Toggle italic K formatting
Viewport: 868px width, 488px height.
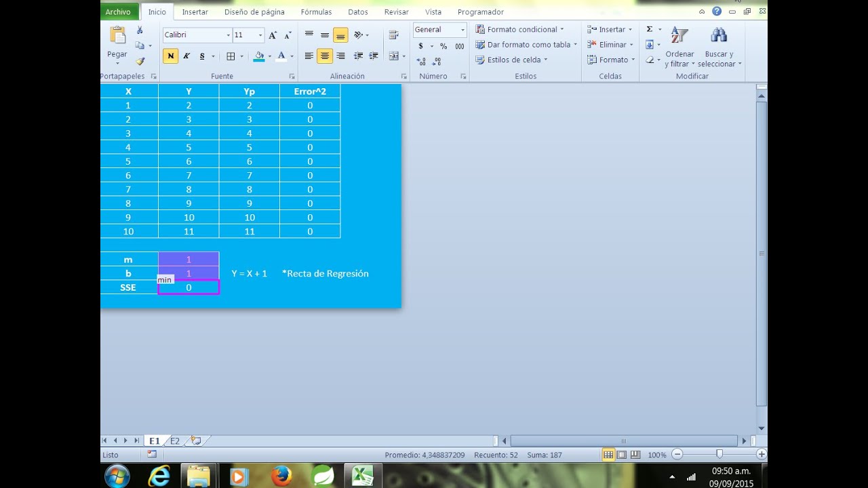186,56
